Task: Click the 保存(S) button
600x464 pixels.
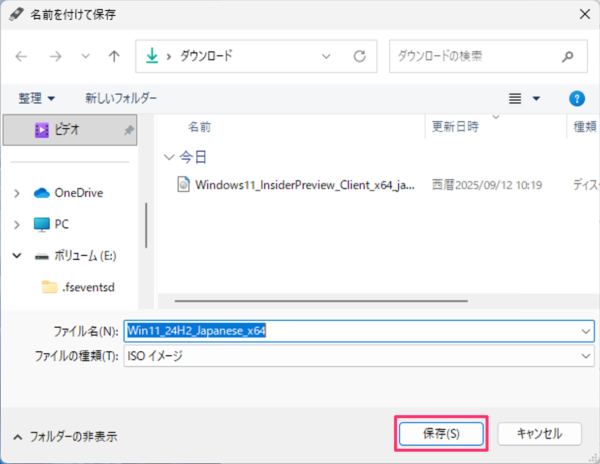Action: [441, 434]
